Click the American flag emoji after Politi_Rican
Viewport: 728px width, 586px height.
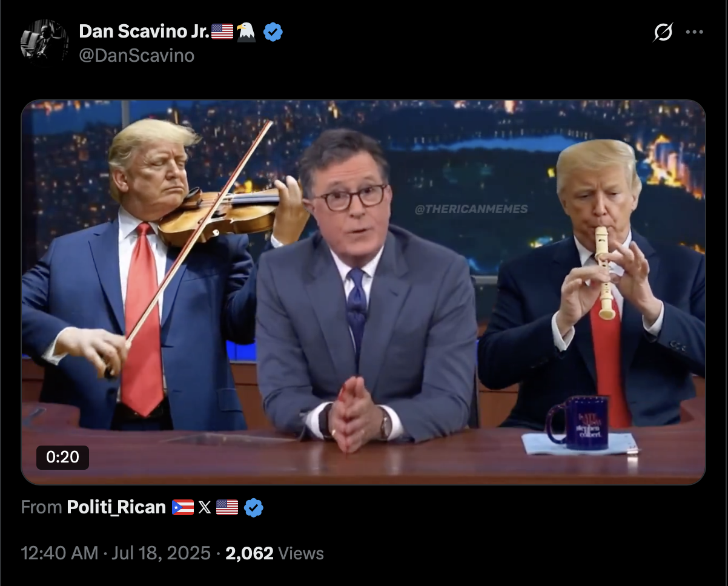pos(227,507)
